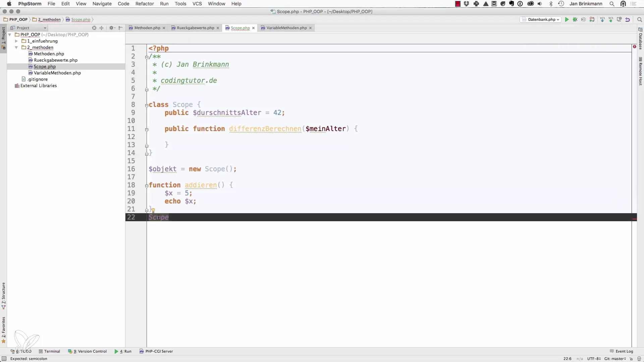Open the Tools menu
This screenshot has height=362, width=644.
click(x=180, y=4)
